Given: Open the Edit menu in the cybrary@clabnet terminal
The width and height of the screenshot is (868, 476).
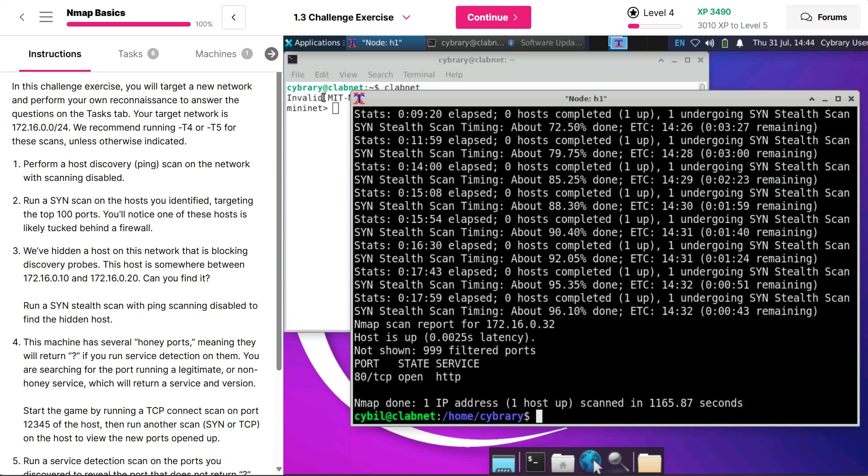Looking at the screenshot, I should coord(322,74).
